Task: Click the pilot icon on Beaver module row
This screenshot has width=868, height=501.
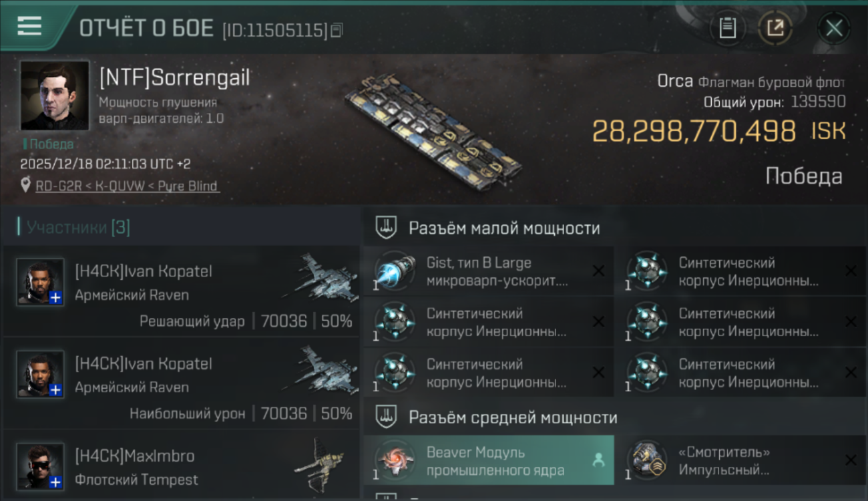Action: 598,460
